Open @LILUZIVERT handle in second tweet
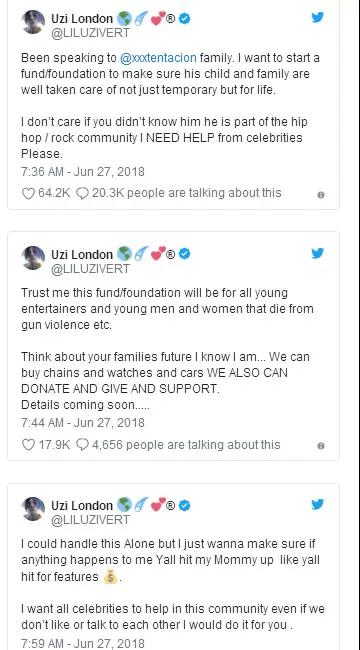The height and width of the screenshot is (650, 360). tap(90, 269)
